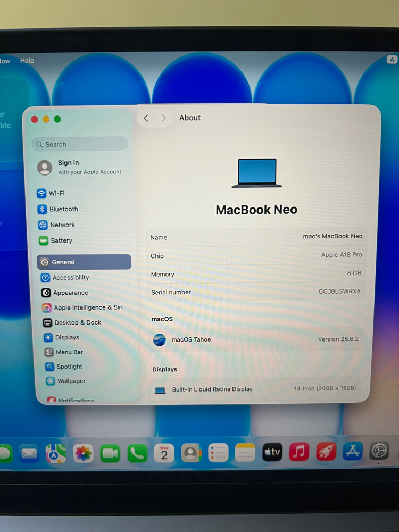399x532 pixels.
Task: Close the System Settings window
Action: pos(35,119)
